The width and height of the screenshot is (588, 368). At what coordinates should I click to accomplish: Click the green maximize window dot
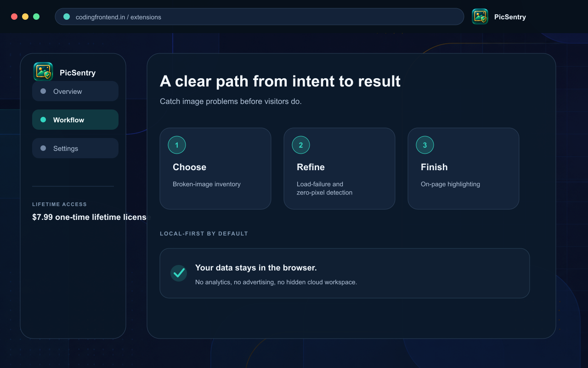36,17
